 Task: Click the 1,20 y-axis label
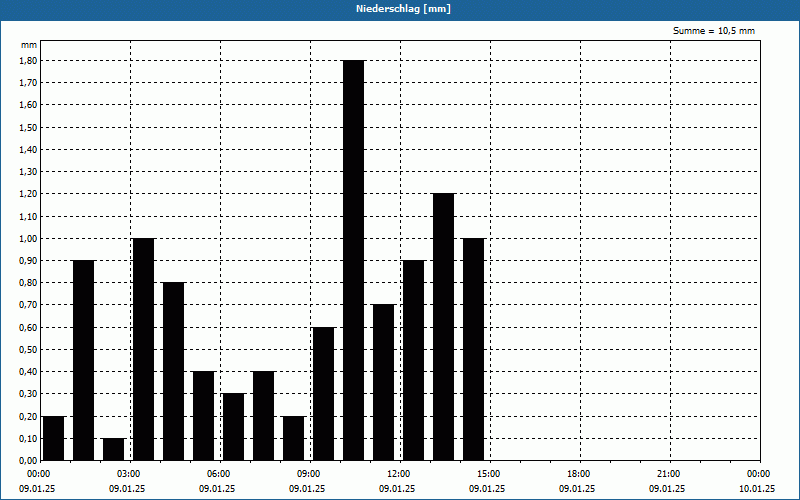(x=28, y=193)
